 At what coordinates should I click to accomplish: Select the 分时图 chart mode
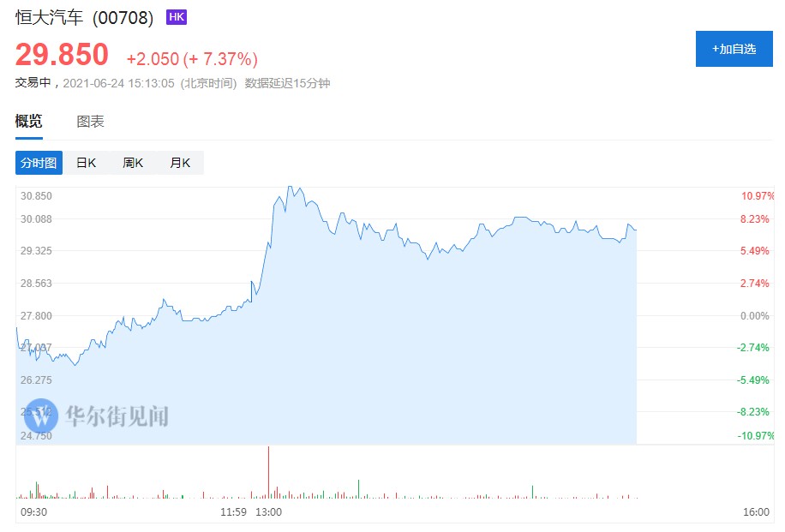(x=39, y=163)
